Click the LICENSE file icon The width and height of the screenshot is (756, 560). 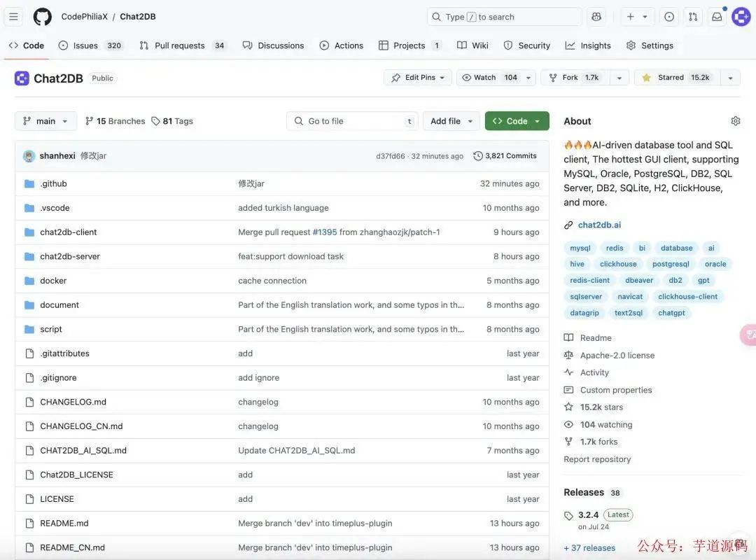(x=29, y=499)
